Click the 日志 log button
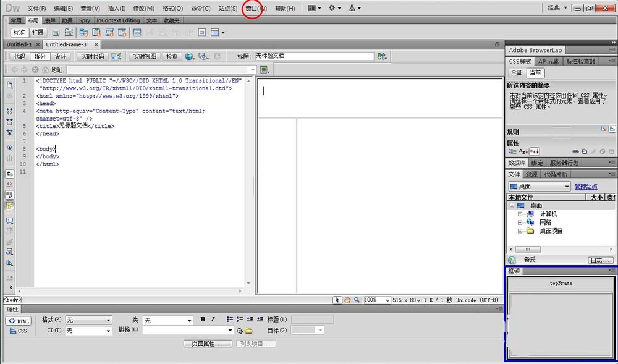The height and width of the screenshot is (364, 618). [601, 260]
